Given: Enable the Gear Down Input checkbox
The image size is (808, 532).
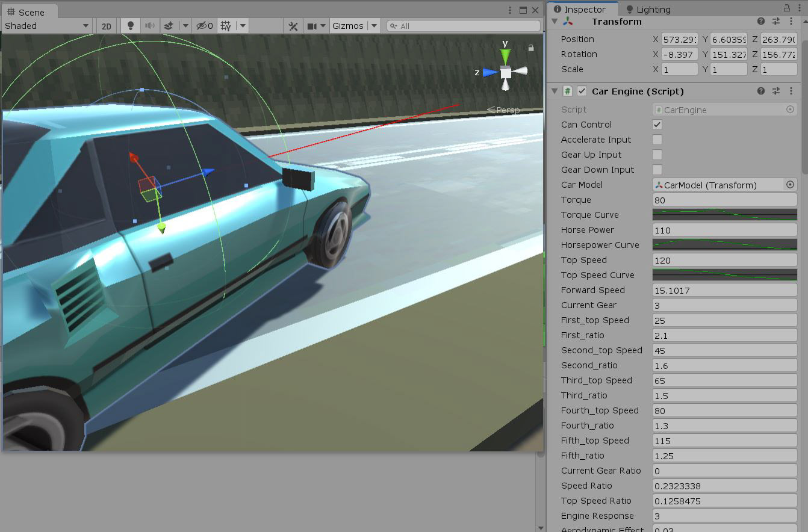Looking at the screenshot, I should click(x=657, y=170).
